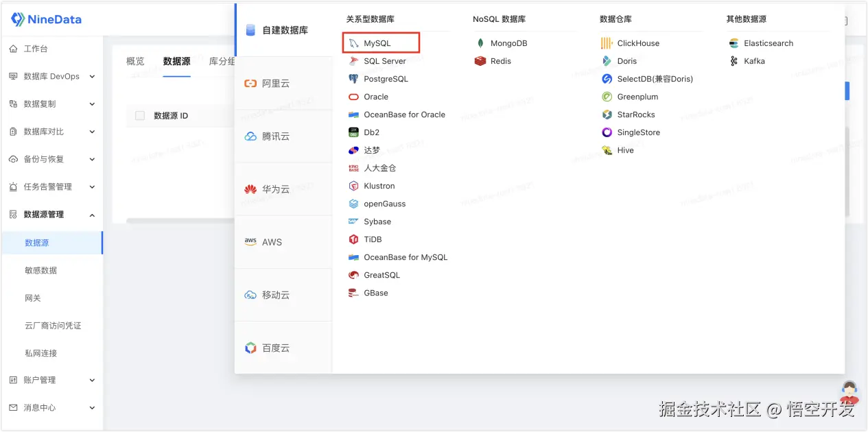Click the SelectDB icon
Screen dimensions: 868x432
tap(607, 79)
